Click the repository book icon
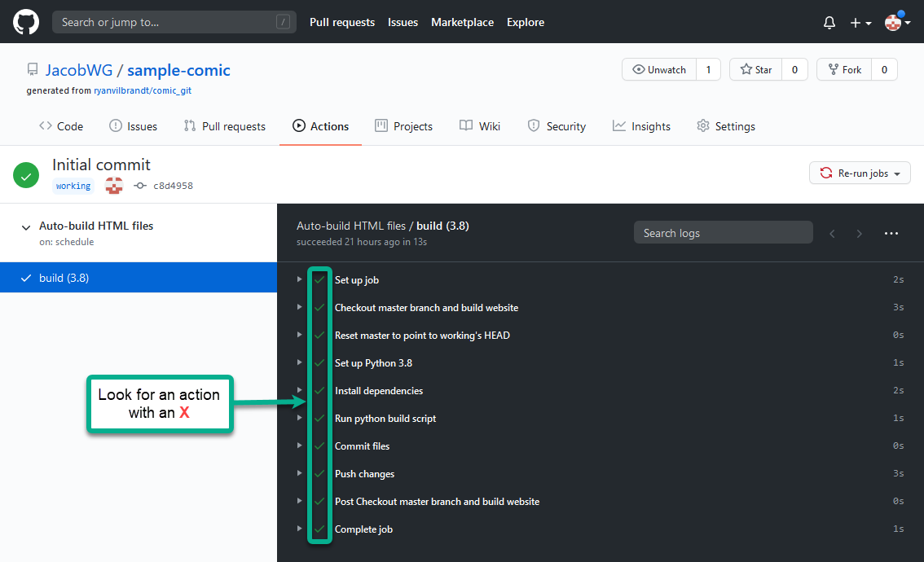 (x=33, y=69)
